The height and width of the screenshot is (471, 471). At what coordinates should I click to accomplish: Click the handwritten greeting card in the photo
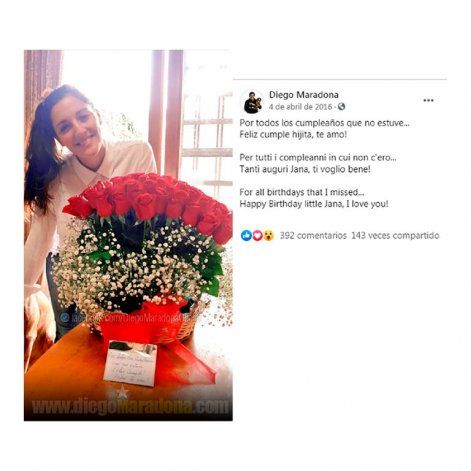(130, 363)
